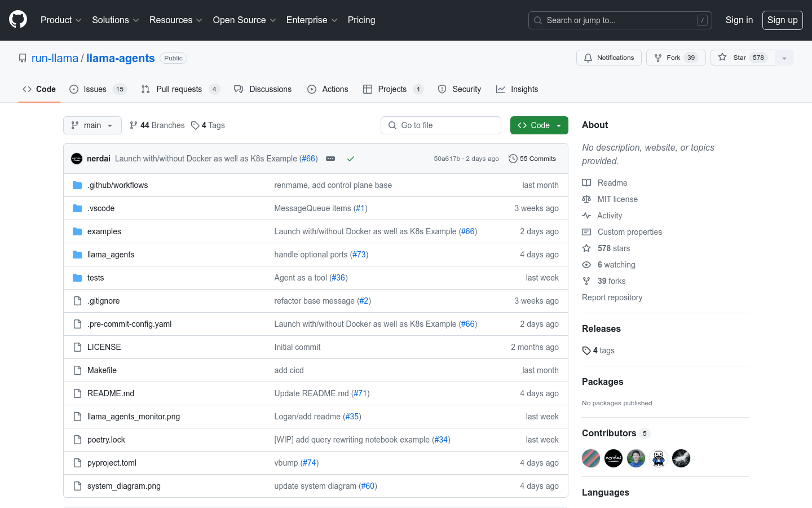Click the examples folder icon
This screenshot has width=812, height=508.
point(77,231)
